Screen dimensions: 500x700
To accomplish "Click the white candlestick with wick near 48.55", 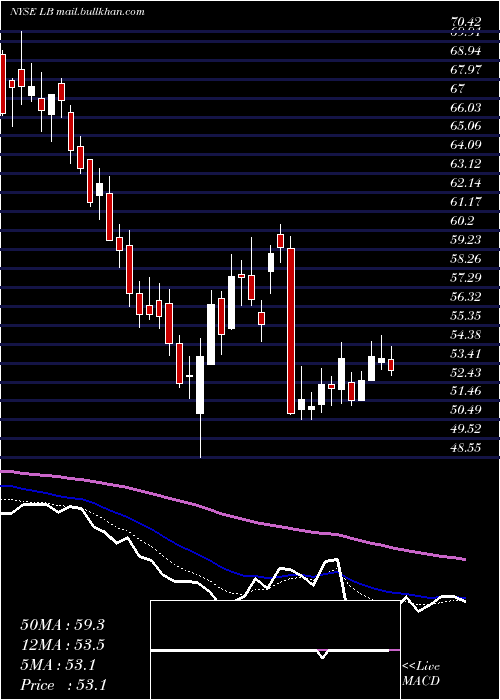I will coord(200,385).
